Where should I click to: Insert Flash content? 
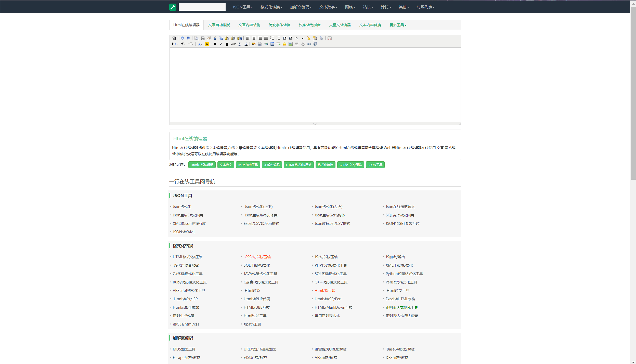pyautogui.click(x=260, y=44)
